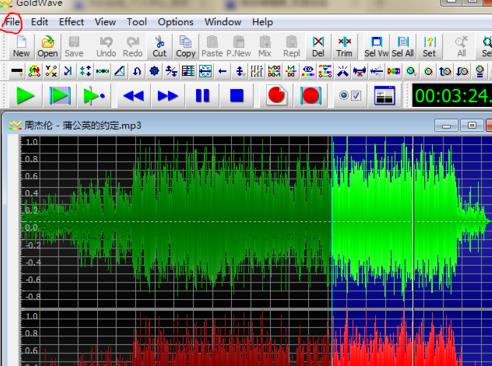Fast forward the audio

coord(168,96)
